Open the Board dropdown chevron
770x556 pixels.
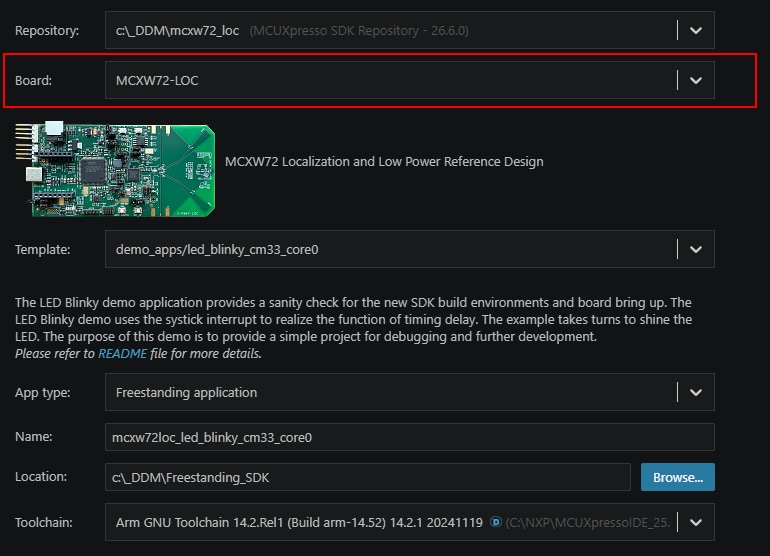pos(695,80)
